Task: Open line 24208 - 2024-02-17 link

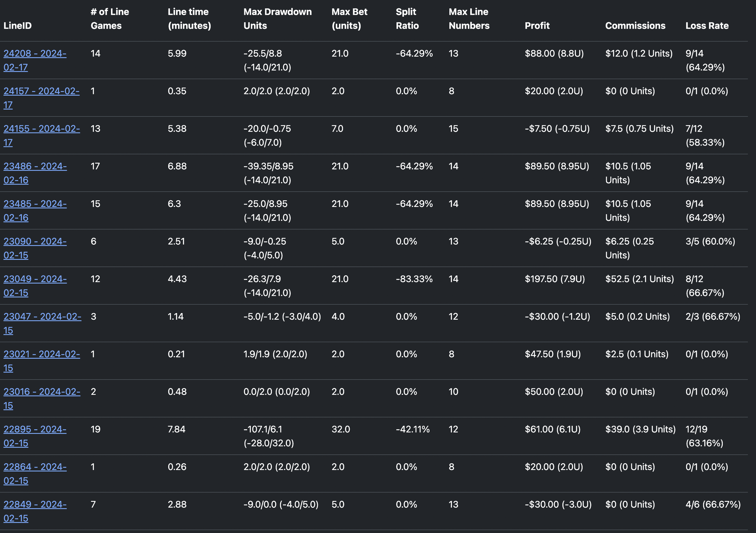Action: click(x=35, y=54)
